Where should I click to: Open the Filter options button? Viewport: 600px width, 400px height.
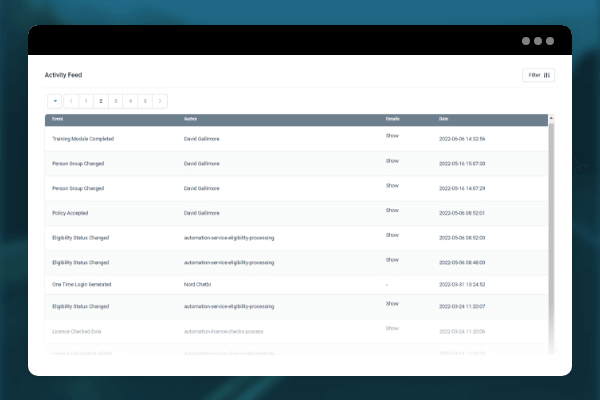click(x=538, y=75)
